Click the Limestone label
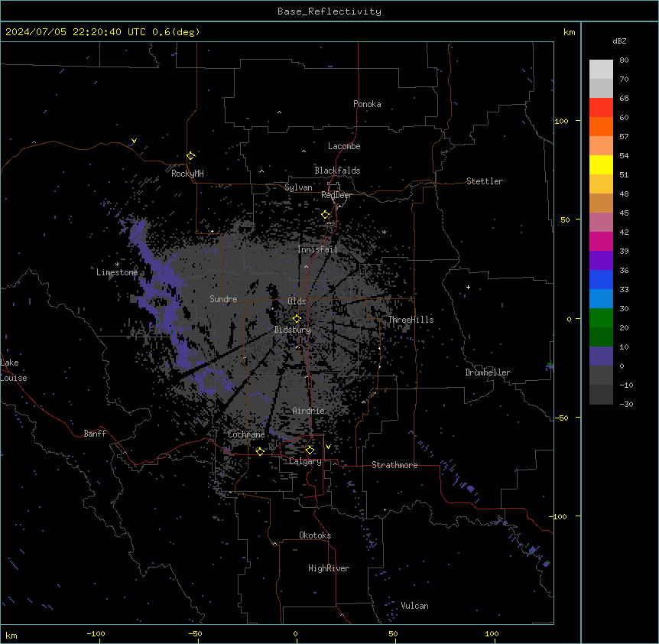The image size is (659, 644). click(117, 272)
